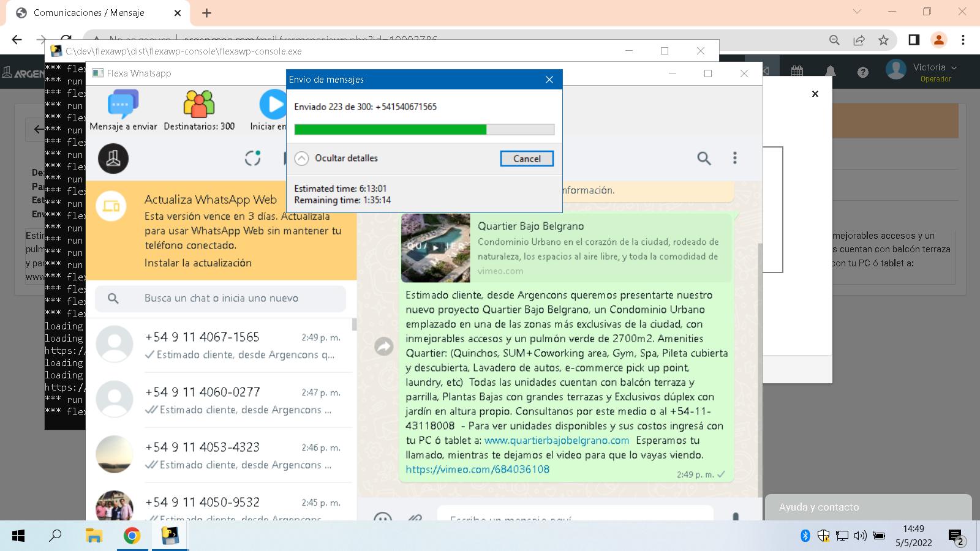Go back in the browser
This screenshot has height=551, width=980.
17,40
